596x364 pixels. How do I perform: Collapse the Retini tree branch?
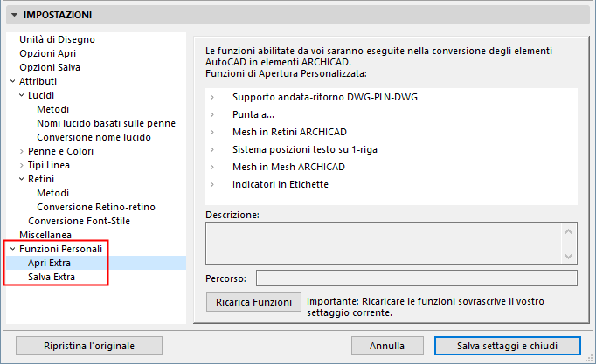[21, 179]
